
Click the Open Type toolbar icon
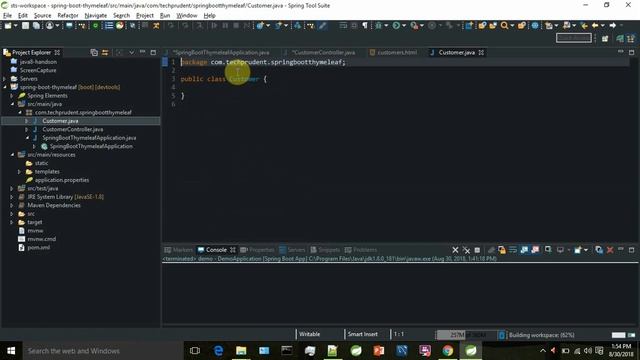pos(482,26)
